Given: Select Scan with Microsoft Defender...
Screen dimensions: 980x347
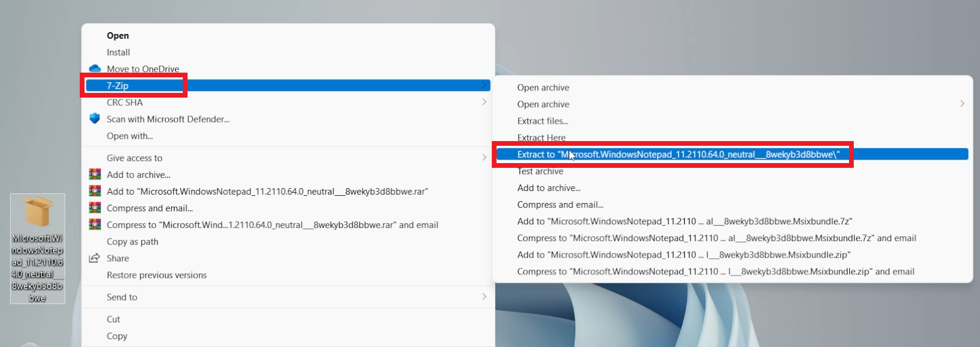Looking at the screenshot, I should (168, 119).
